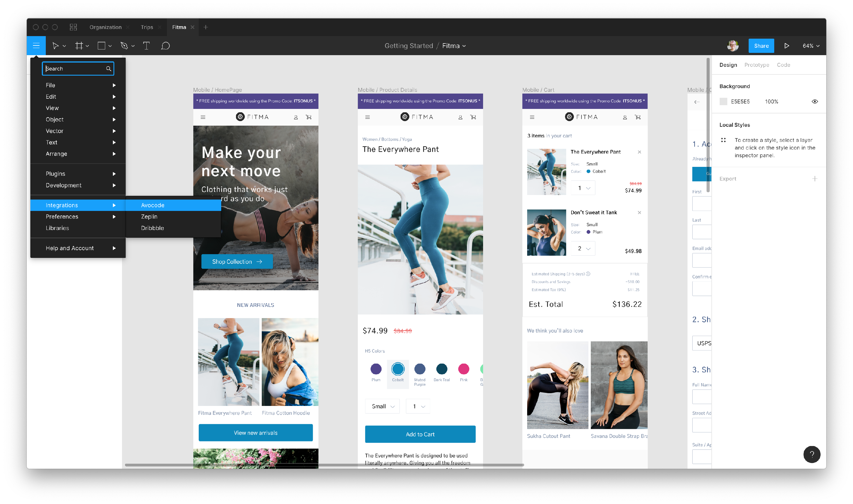This screenshot has height=504, width=853.
Task: Click the search magnifier icon in menu
Action: (108, 69)
